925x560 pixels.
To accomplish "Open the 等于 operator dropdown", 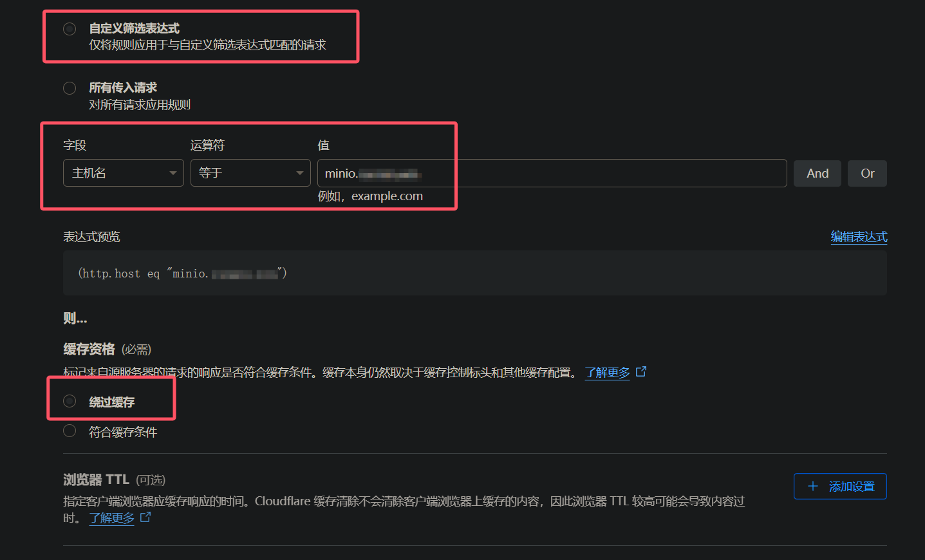I will pos(243,173).
